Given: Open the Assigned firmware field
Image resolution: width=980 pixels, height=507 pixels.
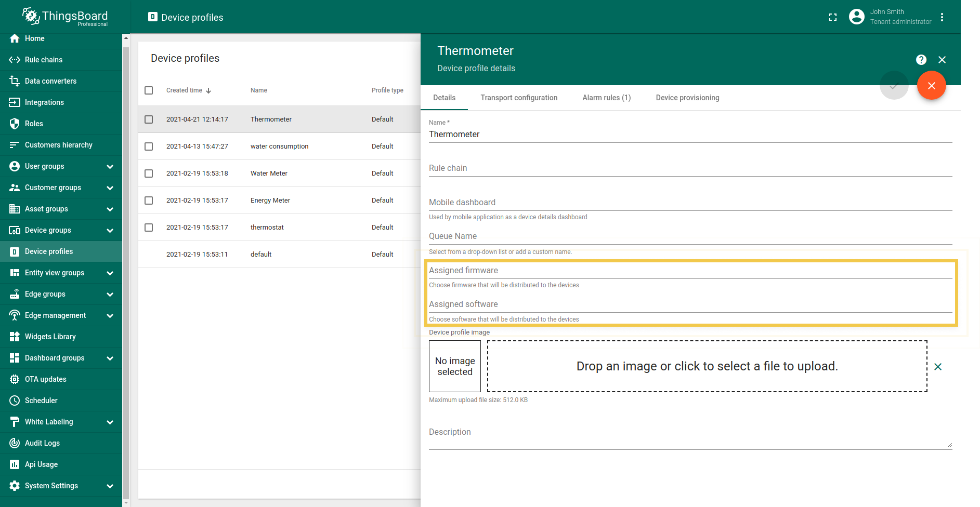Looking at the screenshot, I should tap(690, 271).
